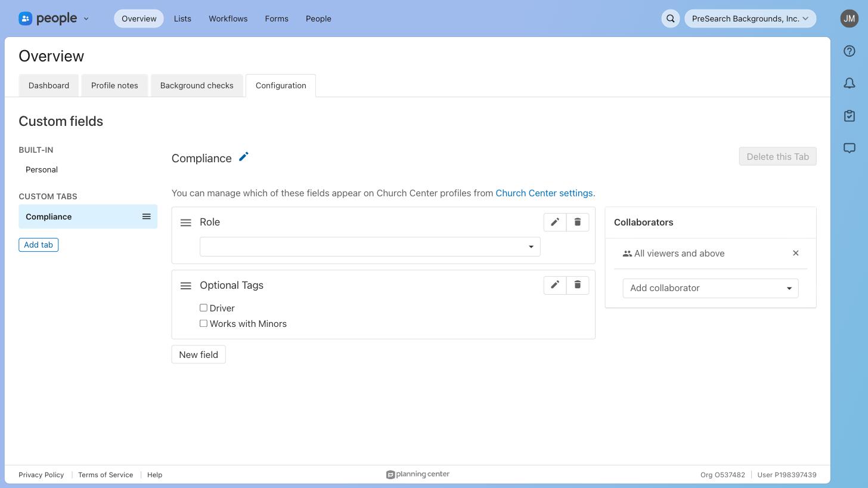
Task: Click the Custom fields heading
Action: 61,121
